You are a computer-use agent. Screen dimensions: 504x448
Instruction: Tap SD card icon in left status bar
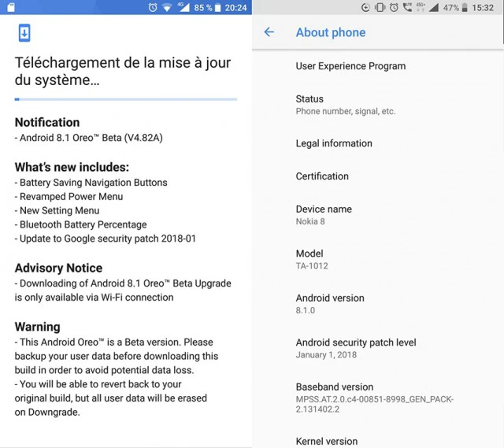(x=11, y=7)
